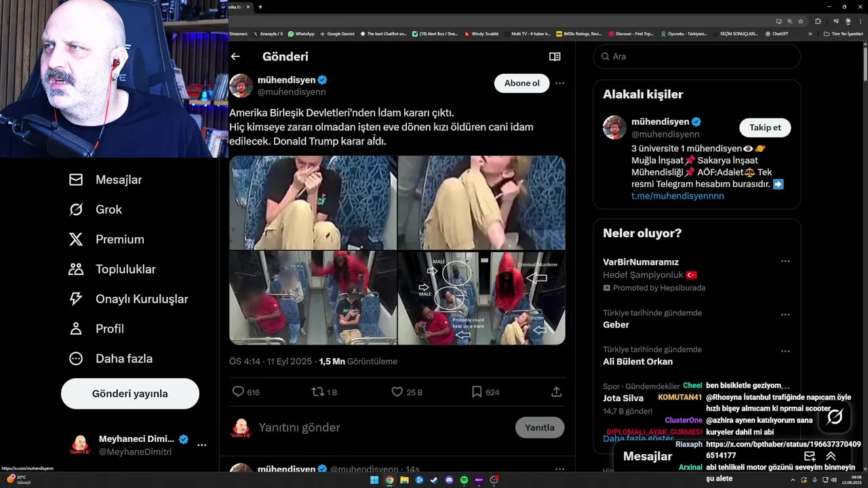Click the Abone ol button
Viewport: 868px width, 488px height.
[x=521, y=83]
